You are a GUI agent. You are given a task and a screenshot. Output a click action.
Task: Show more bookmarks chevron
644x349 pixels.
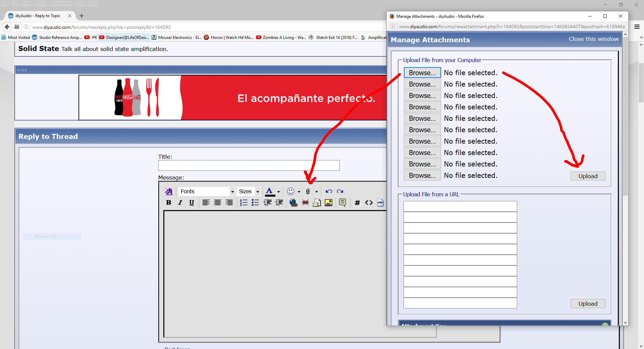click(x=641, y=37)
